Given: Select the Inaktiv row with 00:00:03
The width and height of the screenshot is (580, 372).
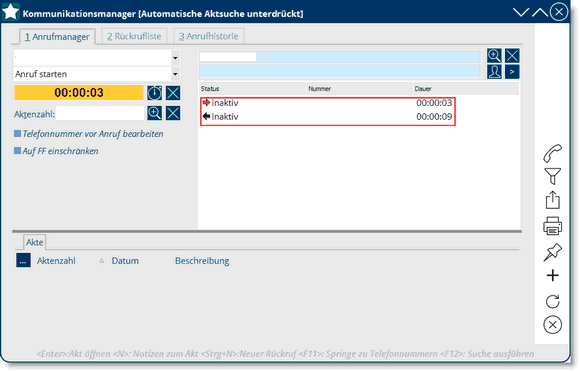Looking at the screenshot, I should [x=328, y=103].
